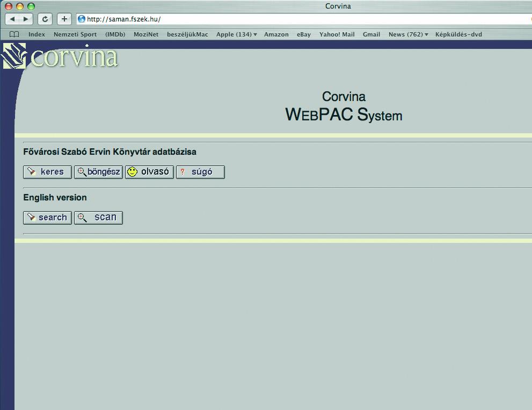The image size is (532, 410).
Task: Expand the Apple (134) bookmark folder
Action: (x=236, y=34)
